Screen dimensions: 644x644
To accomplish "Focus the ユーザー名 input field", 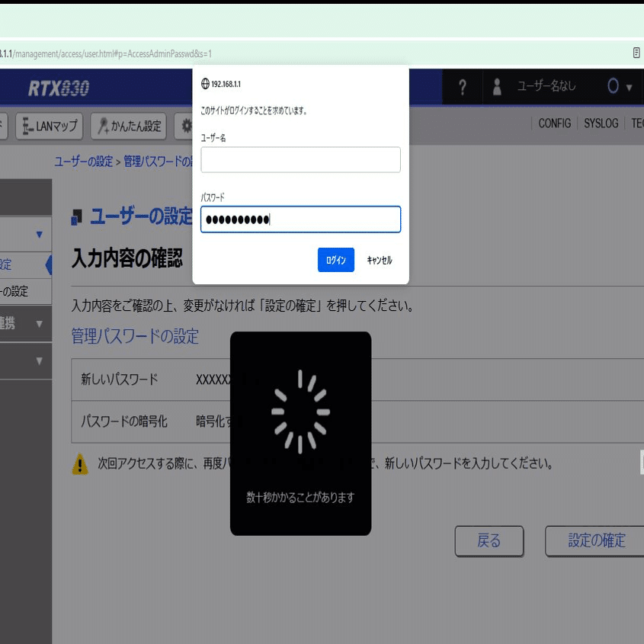I will coord(300,159).
